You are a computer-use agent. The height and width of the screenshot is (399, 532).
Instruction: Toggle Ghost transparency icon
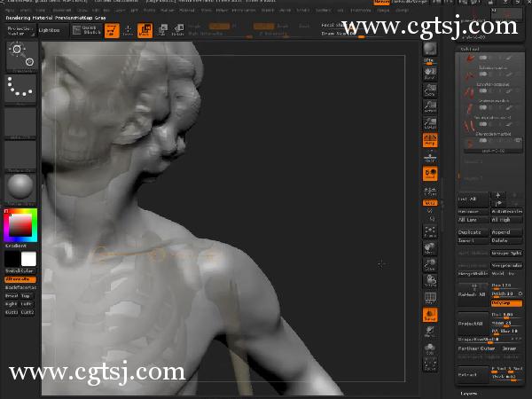430,332
